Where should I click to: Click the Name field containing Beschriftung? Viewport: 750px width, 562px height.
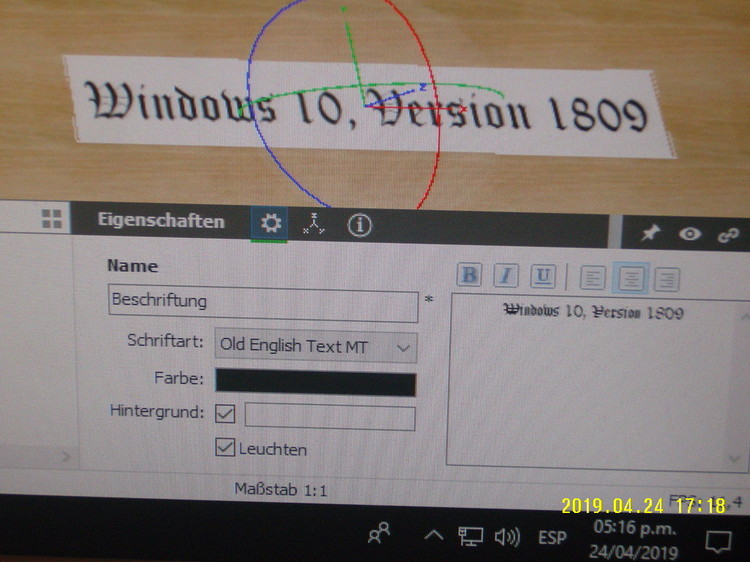[x=263, y=302]
